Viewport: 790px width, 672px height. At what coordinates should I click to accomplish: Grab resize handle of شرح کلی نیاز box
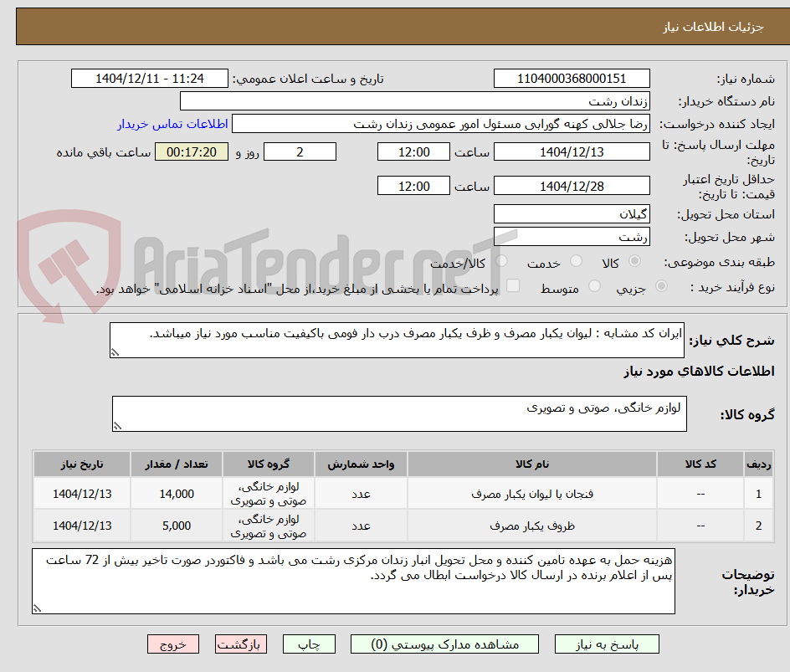115,352
